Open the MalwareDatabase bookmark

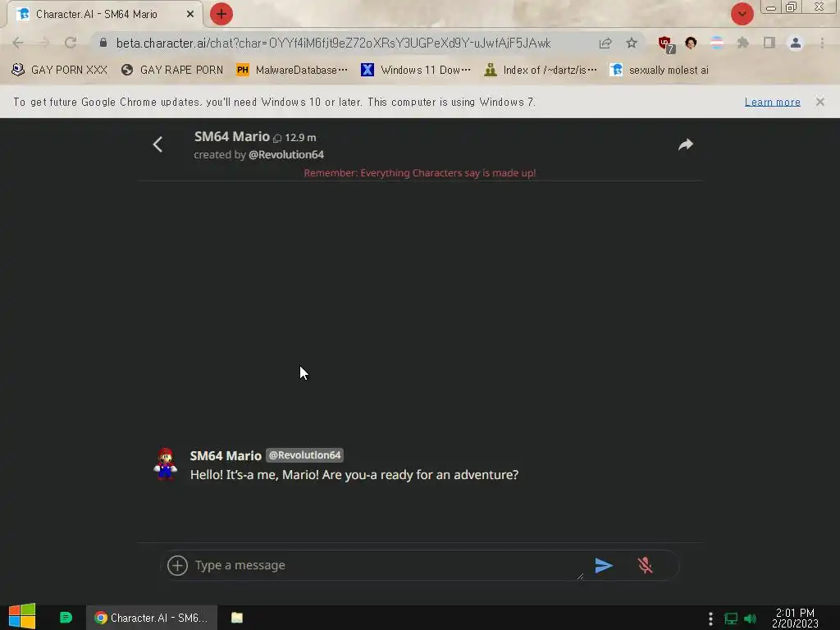[292, 71]
